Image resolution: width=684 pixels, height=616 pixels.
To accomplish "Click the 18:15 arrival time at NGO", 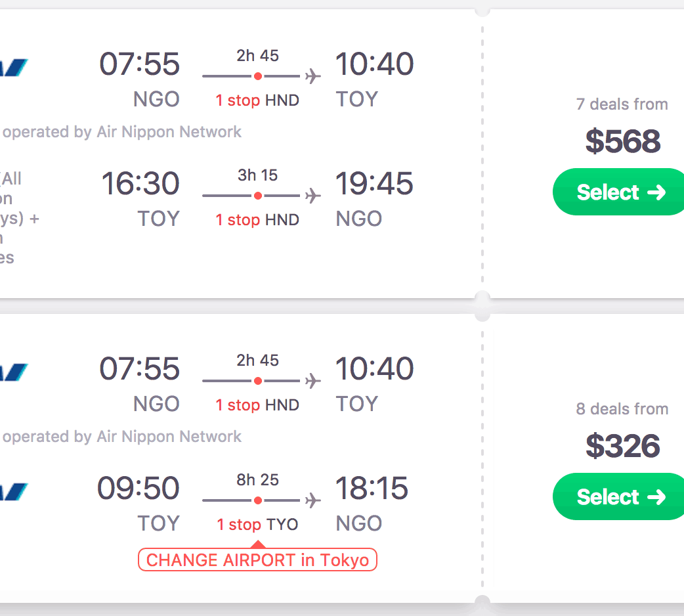I will (x=372, y=488).
